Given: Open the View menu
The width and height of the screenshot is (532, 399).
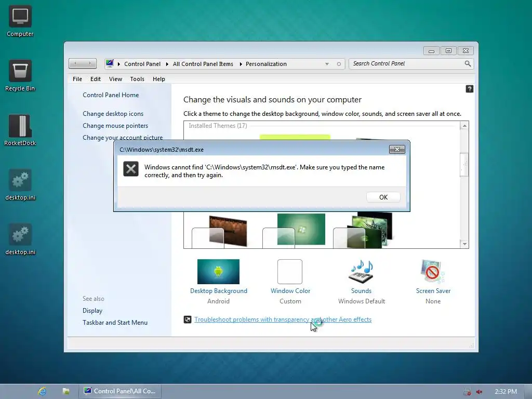Looking at the screenshot, I should pos(115,79).
